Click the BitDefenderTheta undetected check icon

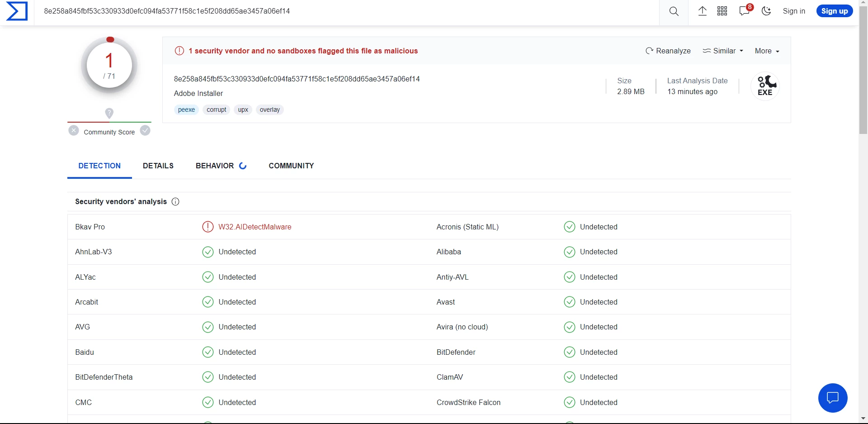(x=208, y=377)
